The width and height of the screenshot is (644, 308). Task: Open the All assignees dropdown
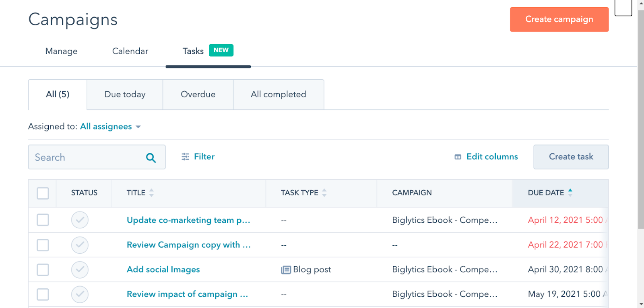110,127
